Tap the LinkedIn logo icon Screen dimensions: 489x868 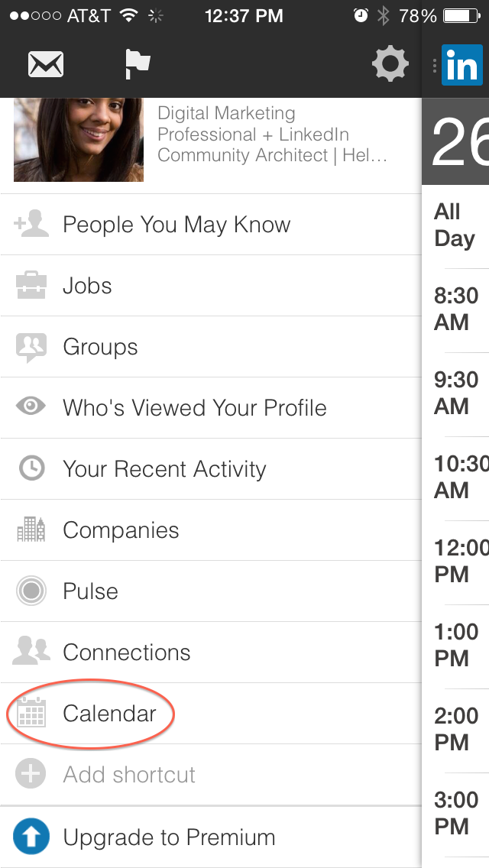pos(461,66)
